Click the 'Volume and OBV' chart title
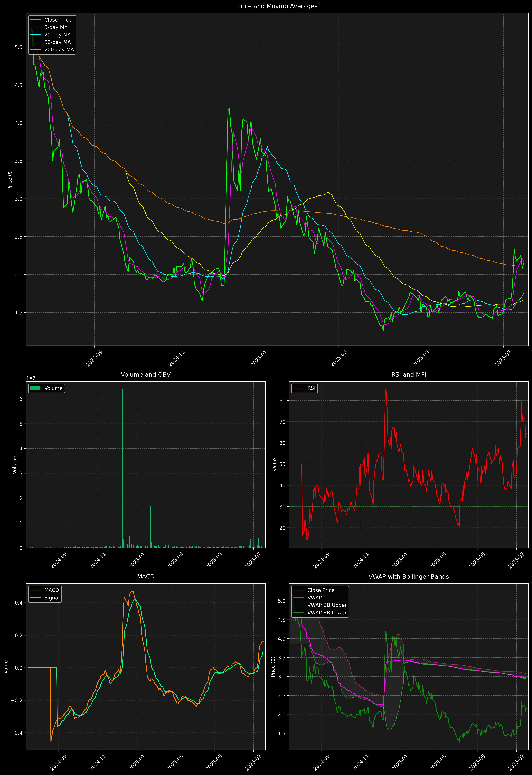Viewport: 532px width, 775px height. point(146,374)
